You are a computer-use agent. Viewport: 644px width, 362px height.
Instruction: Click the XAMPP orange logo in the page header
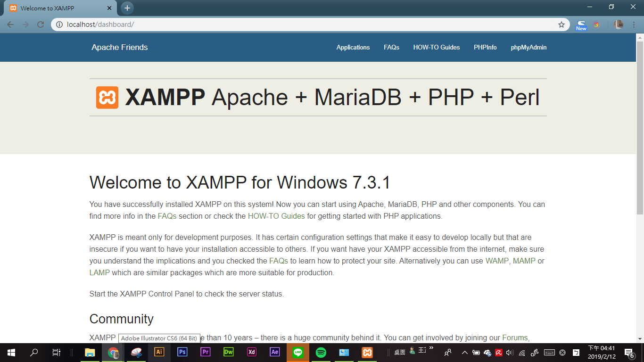pos(107,98)
